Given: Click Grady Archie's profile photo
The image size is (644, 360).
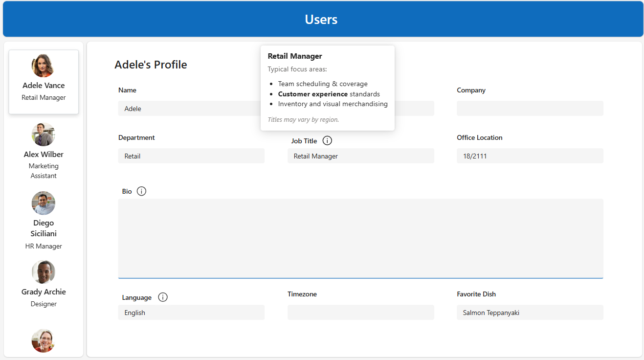Looking at the screenshot, I should pyautogui.click(x=43, y=272).
